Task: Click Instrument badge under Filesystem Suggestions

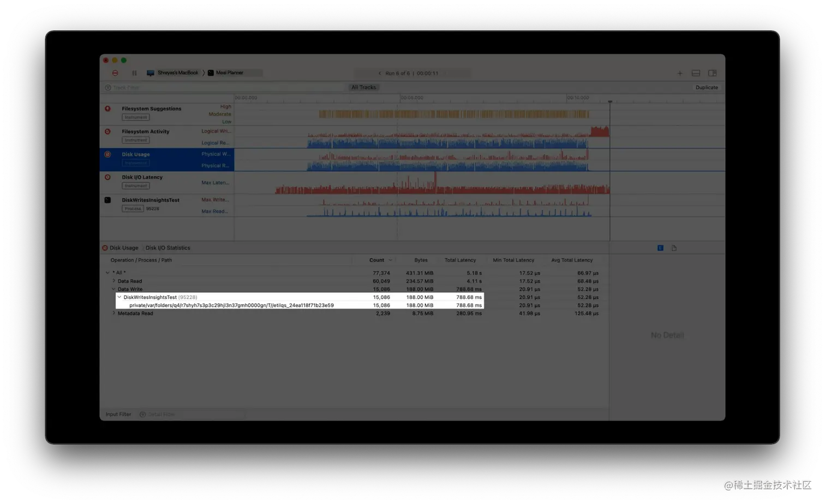Action: pyautogui.click(x=136, y=117)
